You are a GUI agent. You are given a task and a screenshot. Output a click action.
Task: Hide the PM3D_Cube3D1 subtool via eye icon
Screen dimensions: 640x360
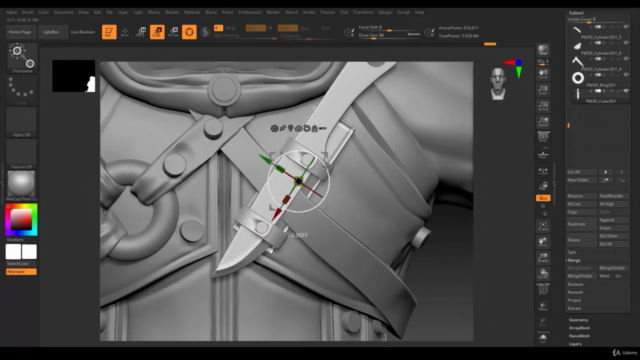pyautogui.click(x=626, y=91)
